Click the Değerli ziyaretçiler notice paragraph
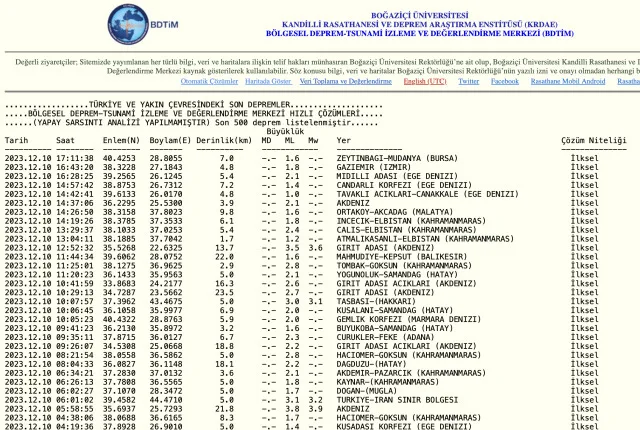The image size is (640, 430). point(328,66)
